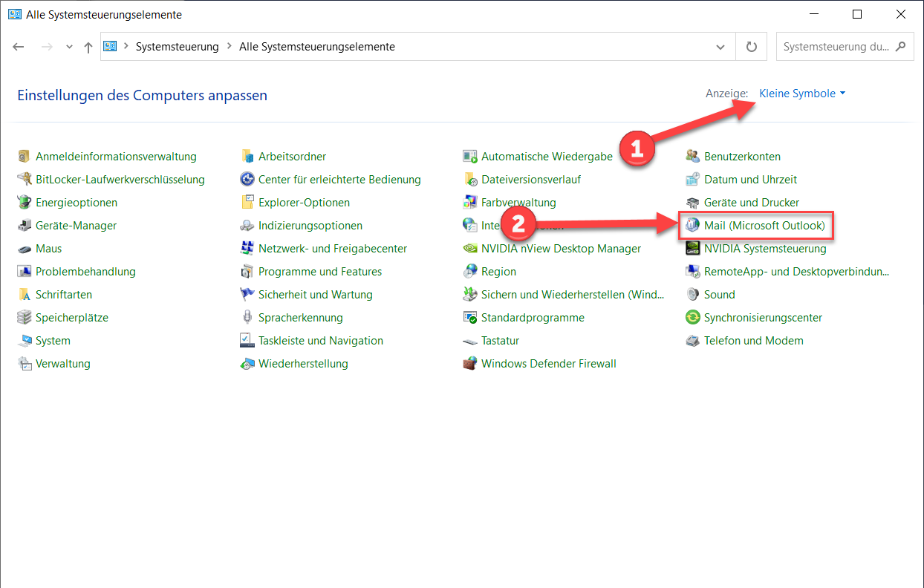
Task: Click the Geräte-Manager icon
Action: point(24,226)
